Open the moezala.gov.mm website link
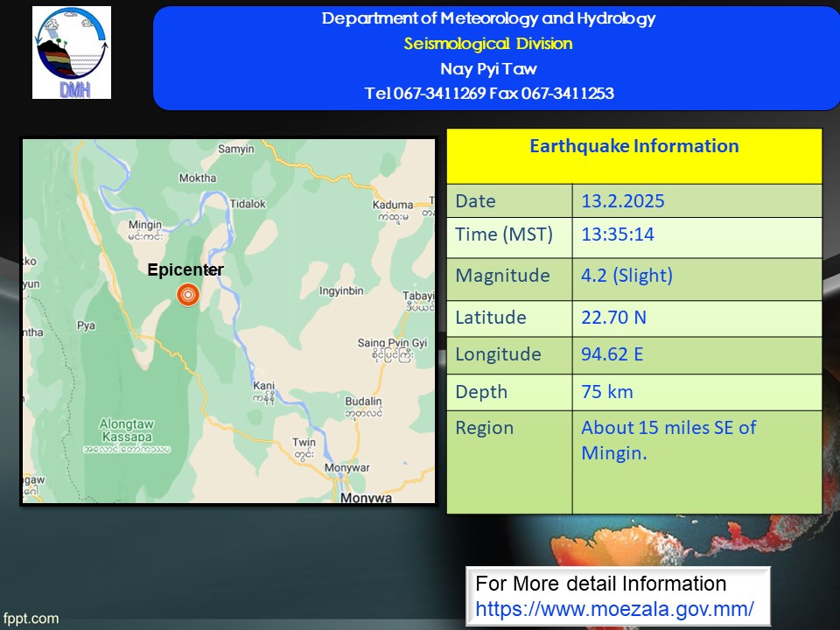The width and height of the screenshot is (840, 630). pos(614,608)
